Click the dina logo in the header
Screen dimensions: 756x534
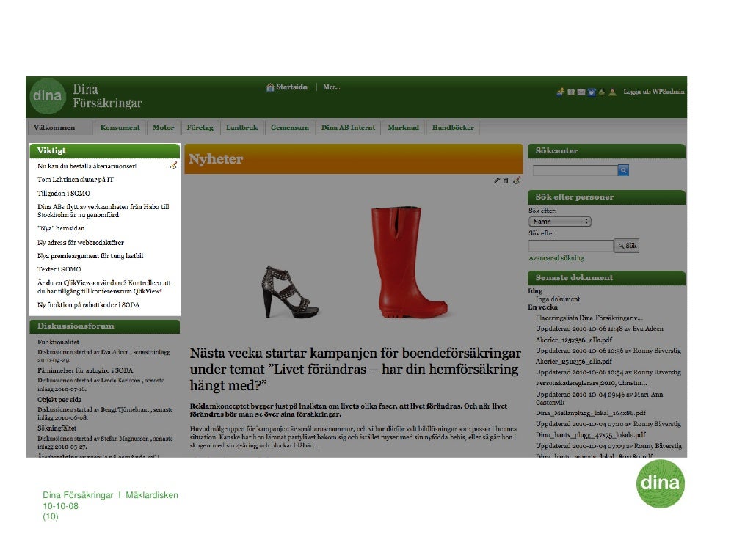[x=47, y=96]
